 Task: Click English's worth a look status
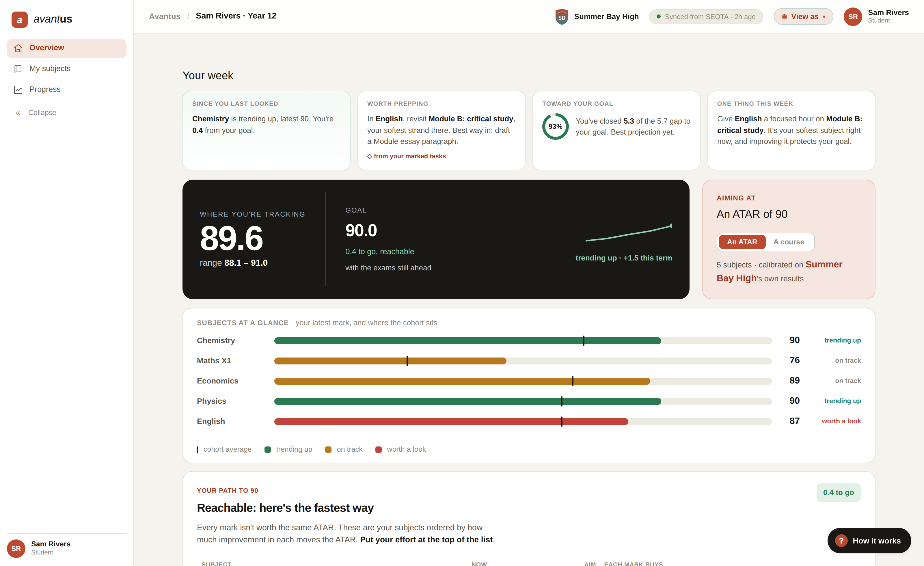841,421
